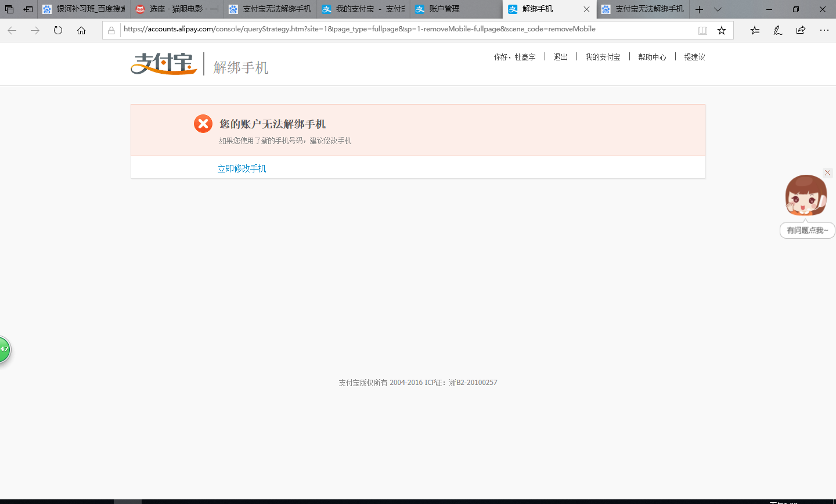Click 退出 to log out
Screen dimensions: 836x504
click(560, 56)
